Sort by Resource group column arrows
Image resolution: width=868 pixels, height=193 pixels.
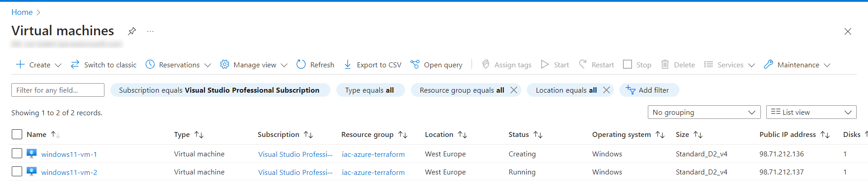tap(403, 135)
